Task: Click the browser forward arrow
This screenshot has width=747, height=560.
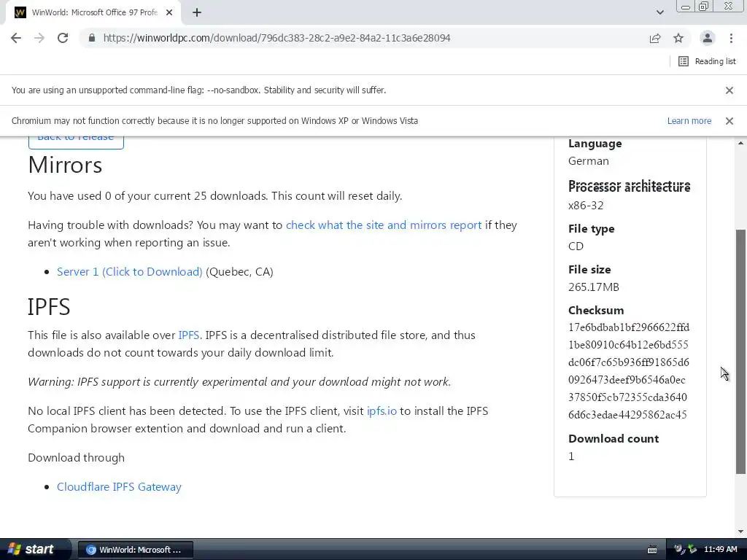Action: [x=39, y=38]
